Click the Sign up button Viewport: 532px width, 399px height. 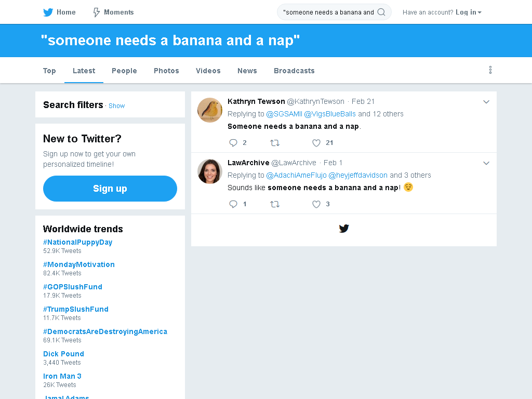[x=110, y=189]
